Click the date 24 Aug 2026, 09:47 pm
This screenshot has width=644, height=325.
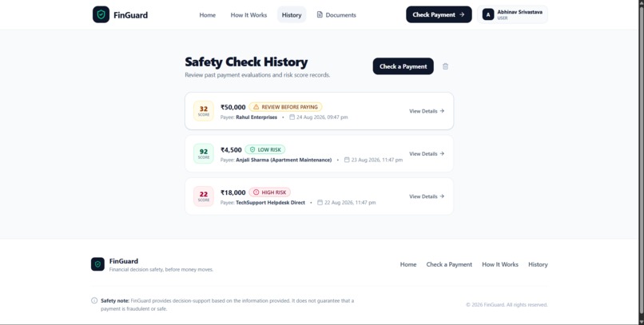[322, 117]
